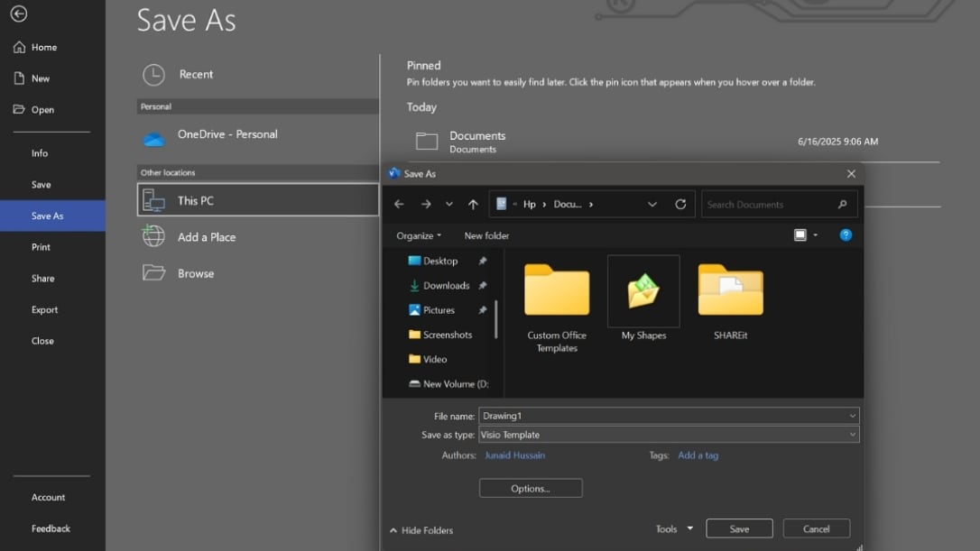Go to the Export page
980x551 pixels.
click(x=44, y=309)
